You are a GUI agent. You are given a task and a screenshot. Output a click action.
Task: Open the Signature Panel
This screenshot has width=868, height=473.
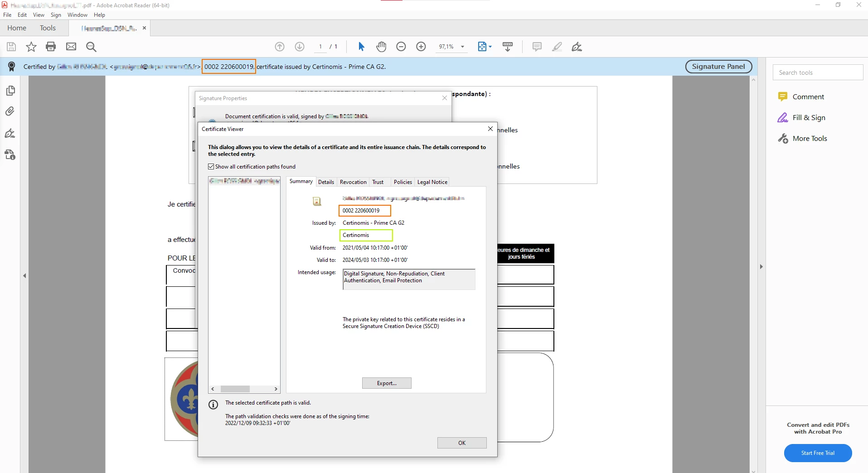[x=718, y=67]
